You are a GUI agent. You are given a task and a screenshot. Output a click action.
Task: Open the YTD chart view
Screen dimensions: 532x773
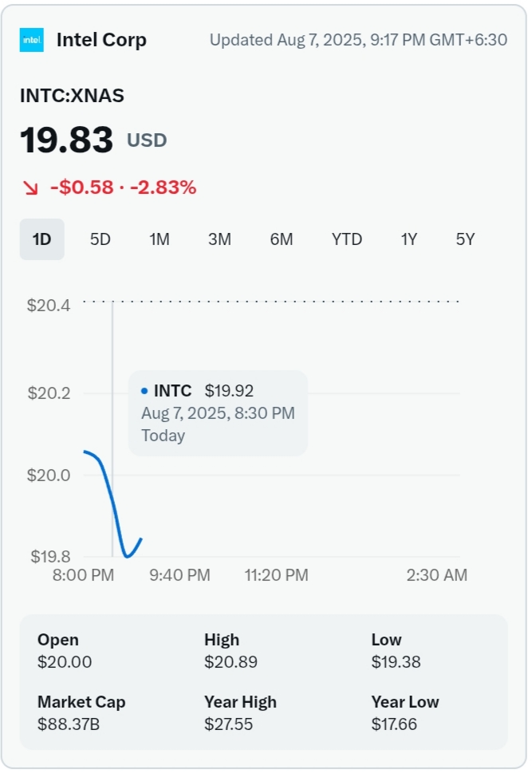coord(347,239)
